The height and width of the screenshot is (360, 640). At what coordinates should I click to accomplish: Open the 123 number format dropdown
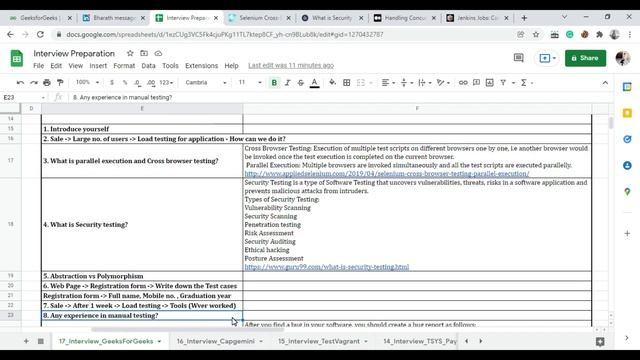(x=166, y=83)
